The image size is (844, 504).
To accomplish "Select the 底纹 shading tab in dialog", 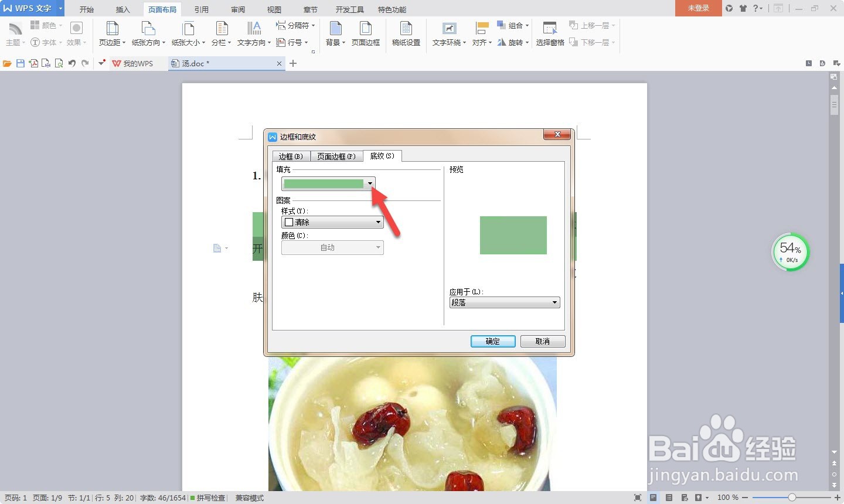I will point(382,156).
